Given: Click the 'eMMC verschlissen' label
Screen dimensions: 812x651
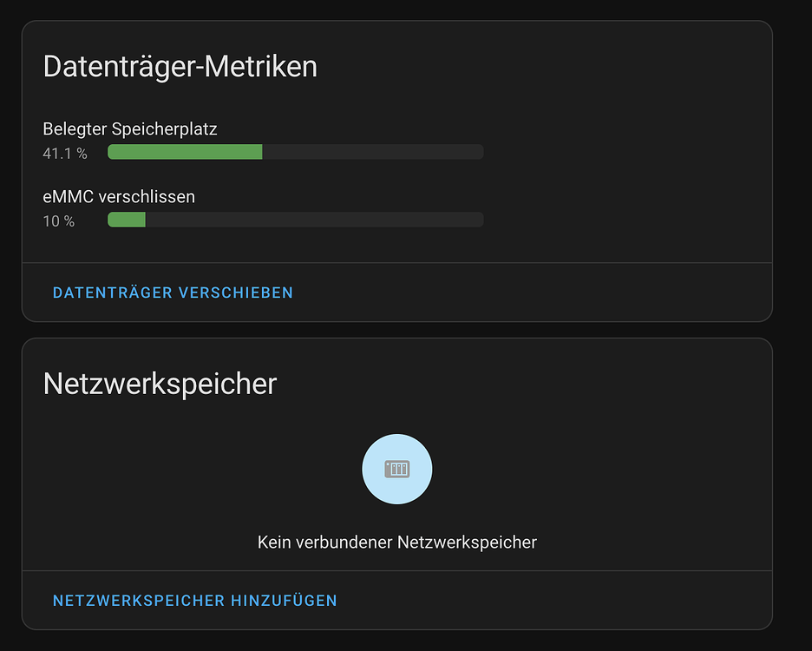Looking at the screenshot, I should (x=118, y=196).
